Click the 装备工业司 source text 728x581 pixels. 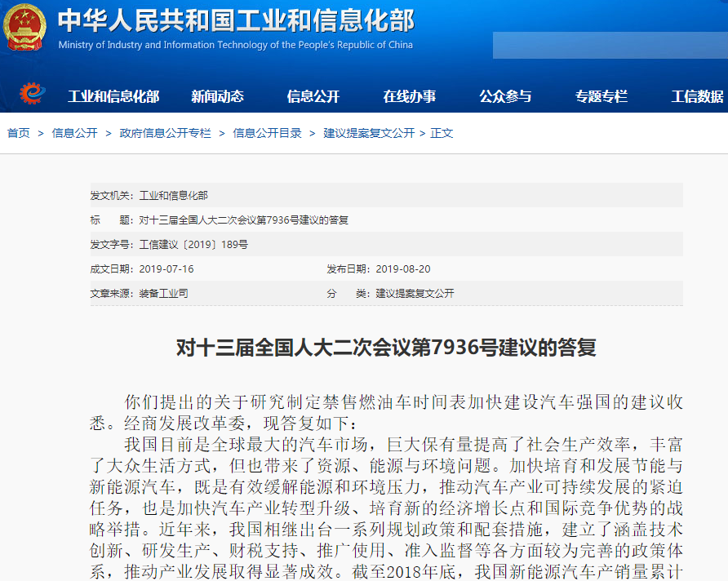164,294
